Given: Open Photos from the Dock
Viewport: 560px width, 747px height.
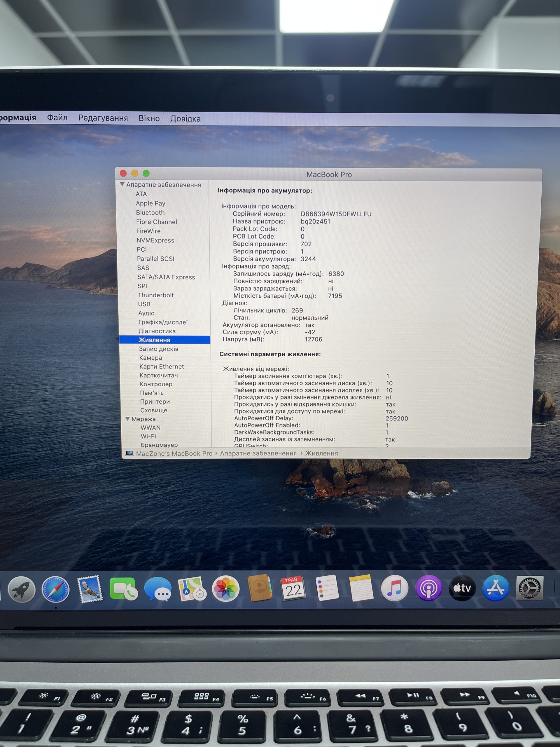Looking at the screenshot, I should click(x=225, y=589).
